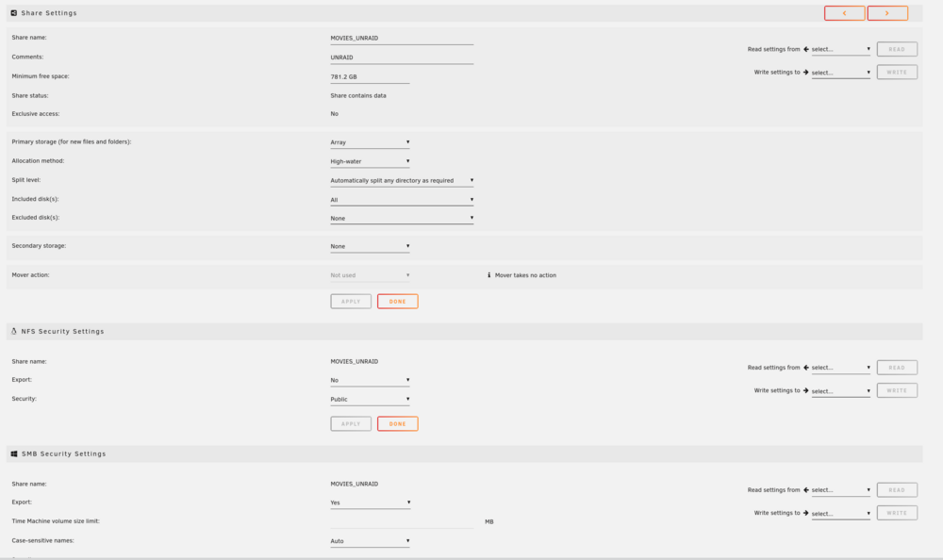The height and width of the screenshot is (560, 943).
Task: Click Apply button in Share Settings
Action: pos(351,302)
